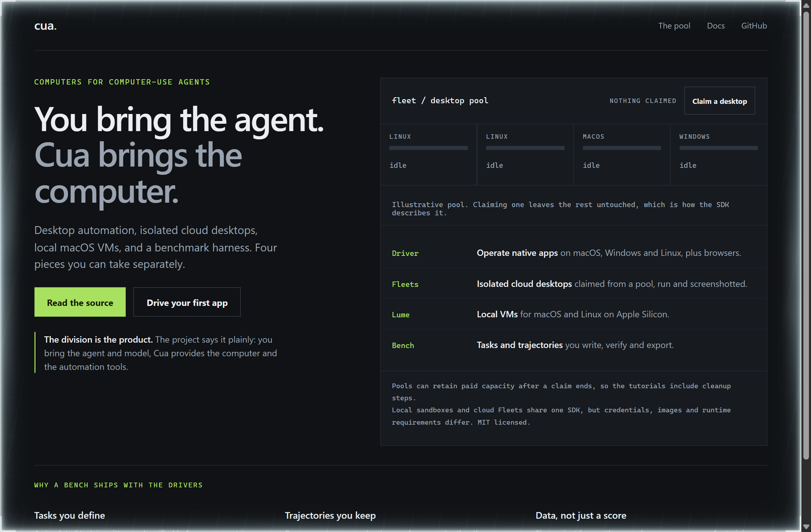Screen dimensions: 811x532
Task: Click the Fleets row label
Action: [405, 284]
